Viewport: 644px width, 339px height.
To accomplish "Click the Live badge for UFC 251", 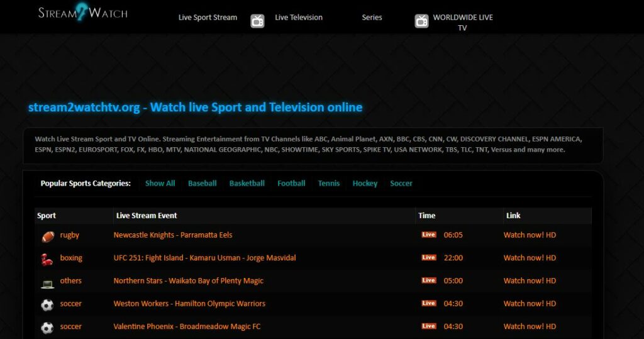I will [x=429, y=258].
